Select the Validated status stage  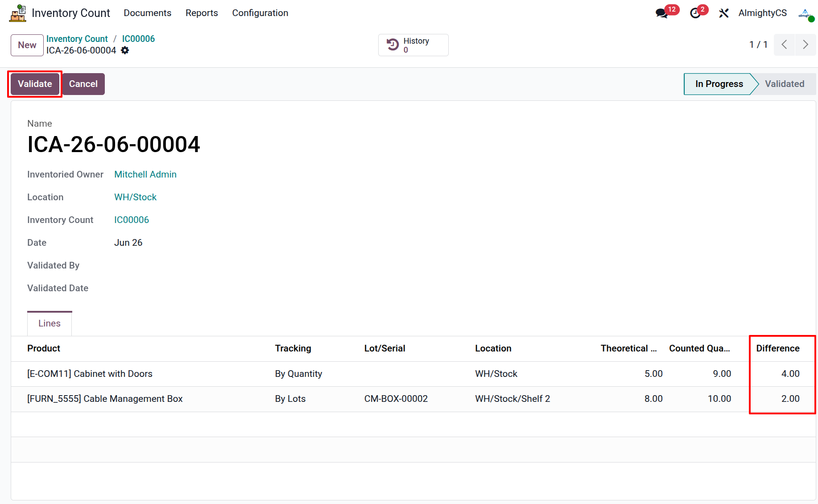(785, 84)
